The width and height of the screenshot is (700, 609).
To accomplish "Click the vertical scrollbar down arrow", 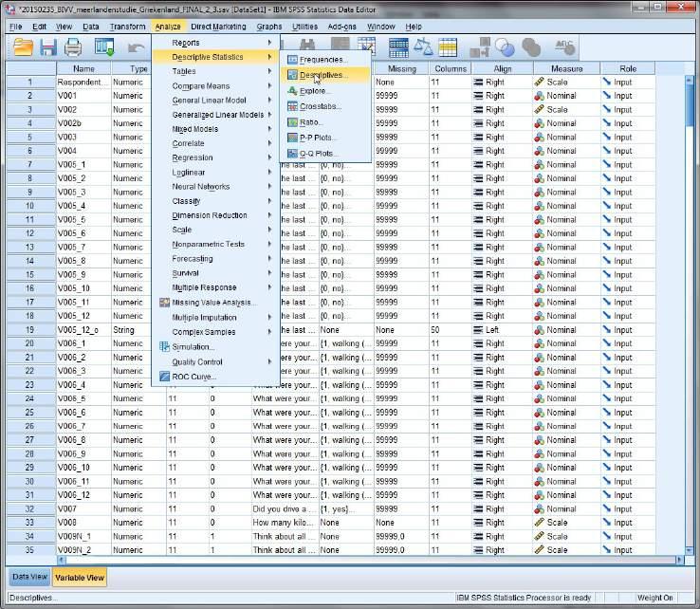I will pyautogui.click(x=689, y=550).
